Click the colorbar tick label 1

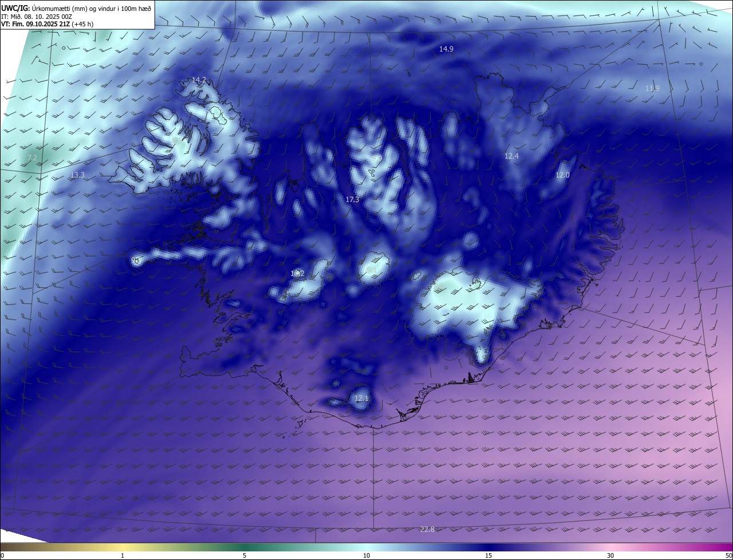123,555
